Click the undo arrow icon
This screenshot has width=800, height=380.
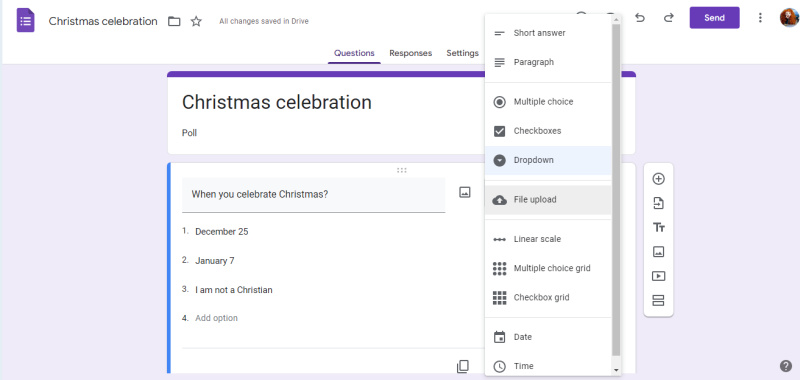(x=640, y=18)
